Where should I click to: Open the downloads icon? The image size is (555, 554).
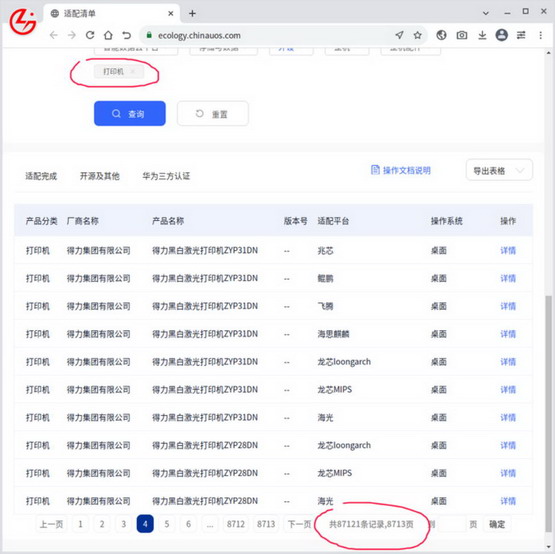(x=482, y=35)
